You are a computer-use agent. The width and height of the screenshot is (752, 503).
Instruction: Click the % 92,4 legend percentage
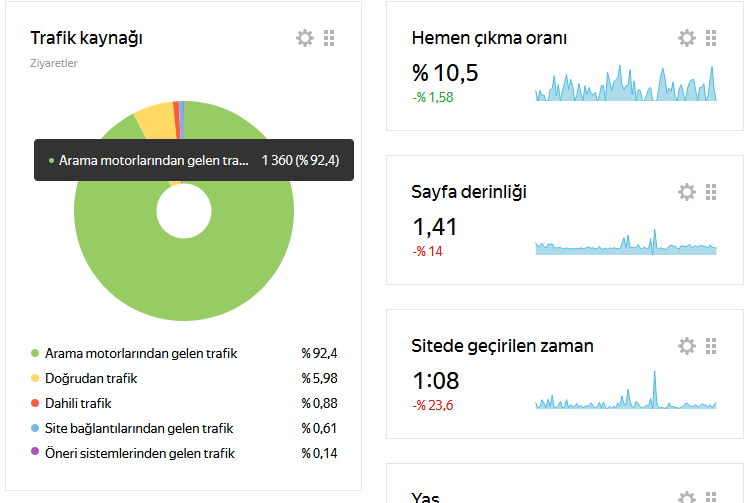tap(319, 353)
